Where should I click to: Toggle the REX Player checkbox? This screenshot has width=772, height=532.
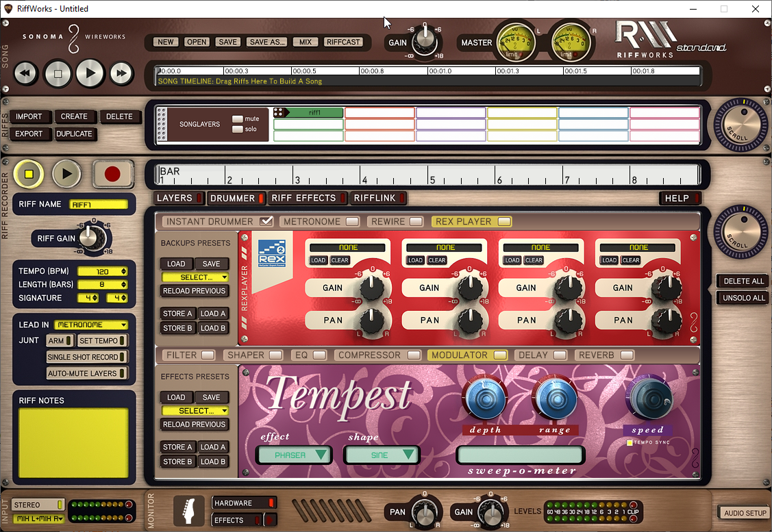504,222
